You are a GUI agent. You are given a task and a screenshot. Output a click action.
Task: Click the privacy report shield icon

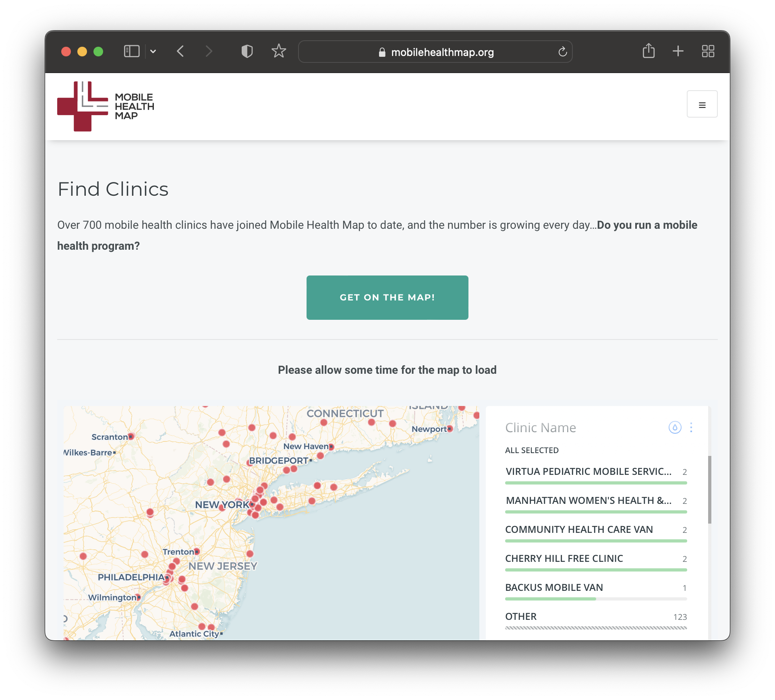click(x=247, y=52)
